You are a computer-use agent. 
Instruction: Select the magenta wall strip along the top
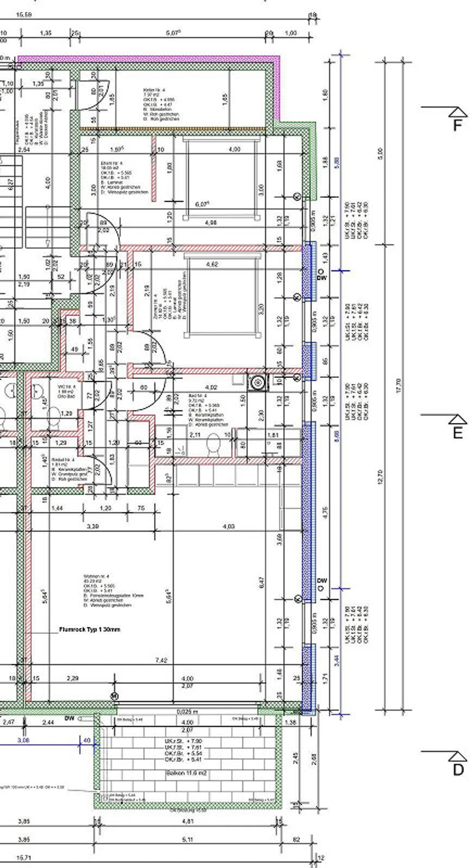tap(149, 59)
